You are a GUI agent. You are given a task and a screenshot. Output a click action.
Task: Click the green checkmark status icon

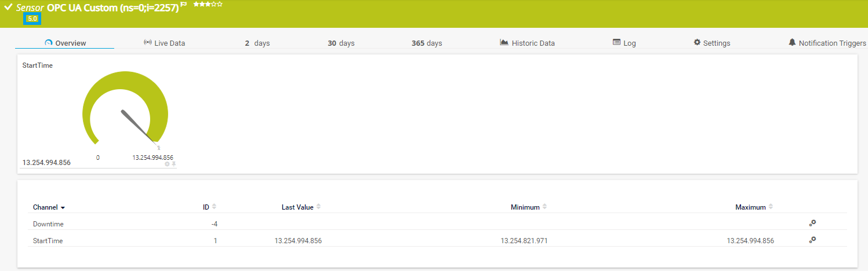tap(8, 8)
